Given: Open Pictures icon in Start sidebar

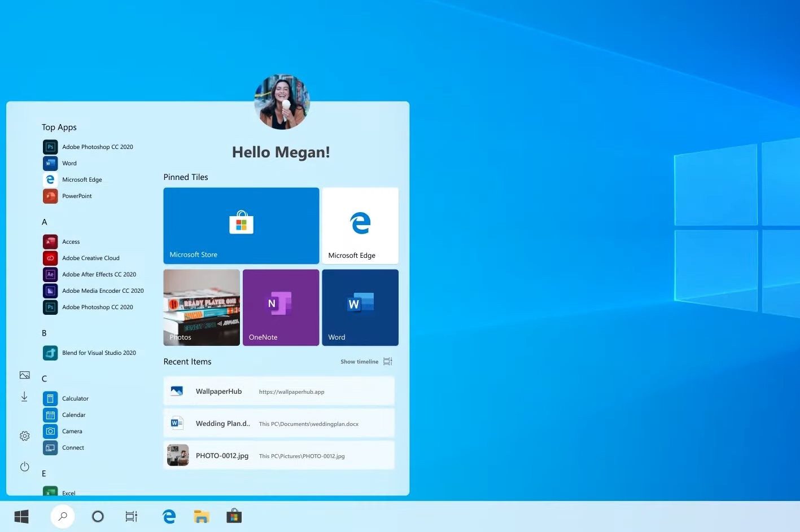Looking at the screenshot, I should point(24,375).
